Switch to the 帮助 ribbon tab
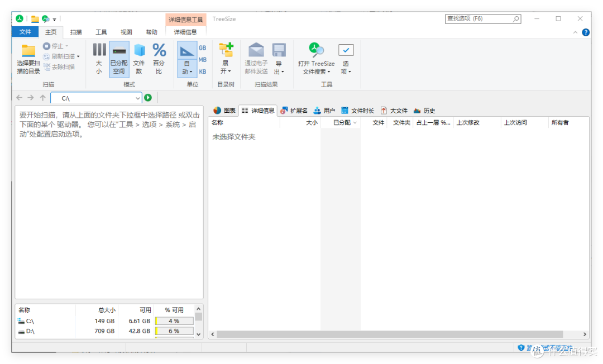 (x=151, y=32)
